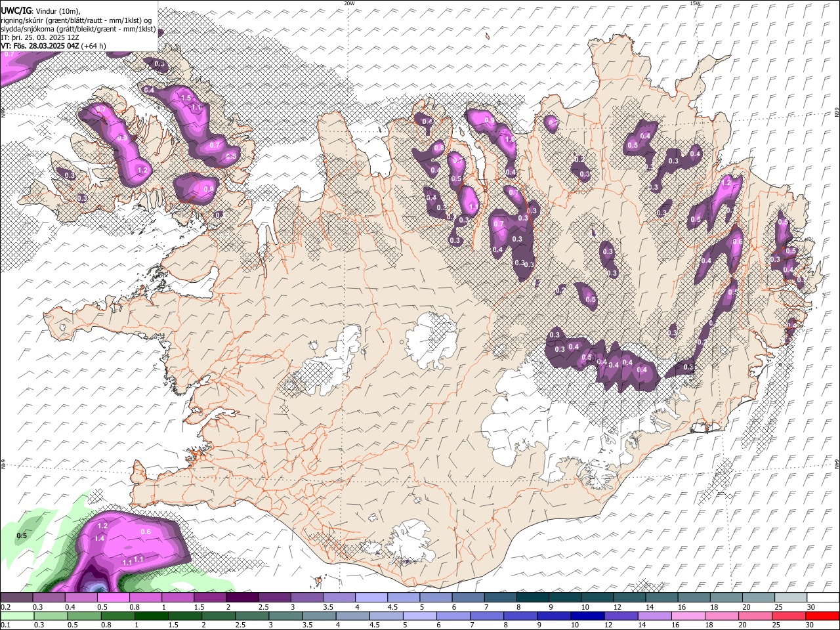
Task: Click the '0.1' label starting the rain scale
Action: (x=5, y=625)
